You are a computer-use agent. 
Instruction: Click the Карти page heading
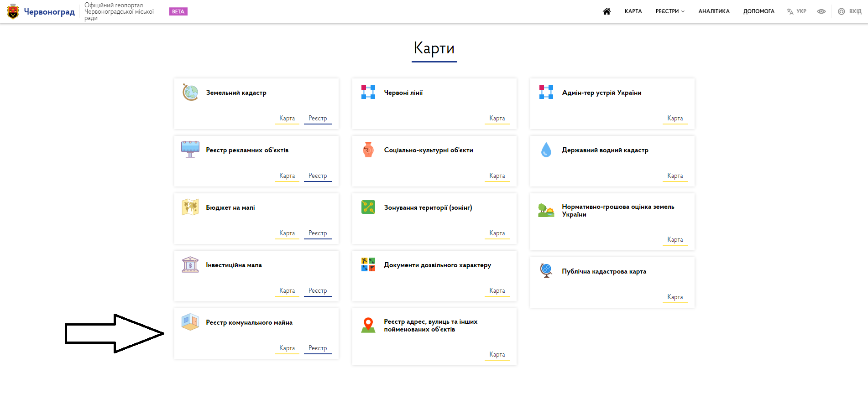(434, 48)
